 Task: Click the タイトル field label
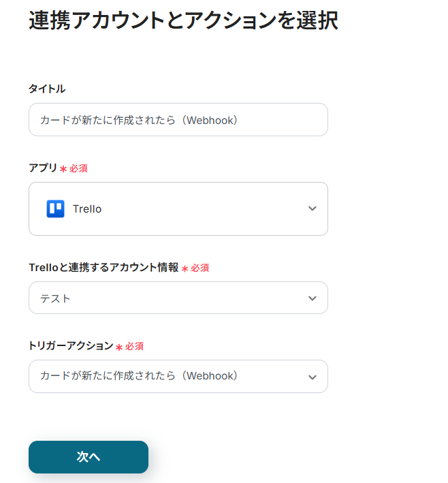coord(47,89)
